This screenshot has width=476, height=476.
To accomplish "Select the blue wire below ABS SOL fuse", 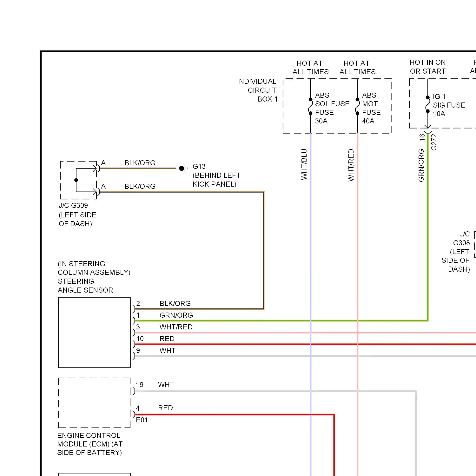I will [x=311, y=305].
